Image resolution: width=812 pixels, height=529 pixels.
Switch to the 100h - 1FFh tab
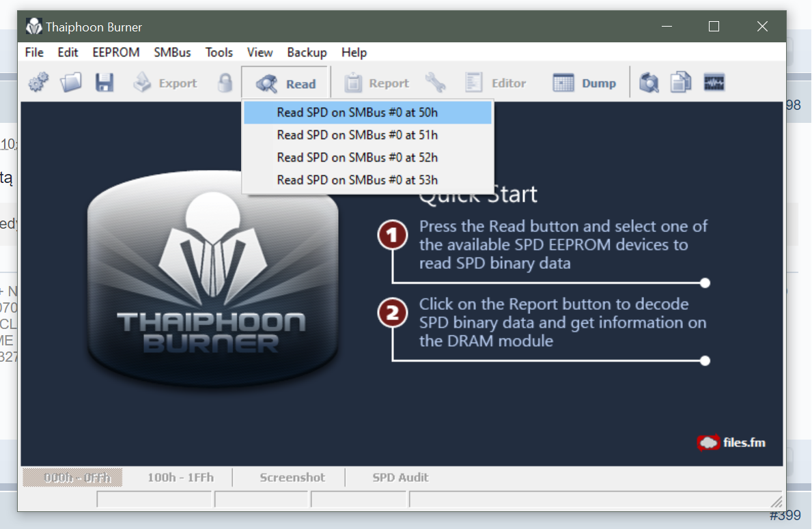pos(176,478)
